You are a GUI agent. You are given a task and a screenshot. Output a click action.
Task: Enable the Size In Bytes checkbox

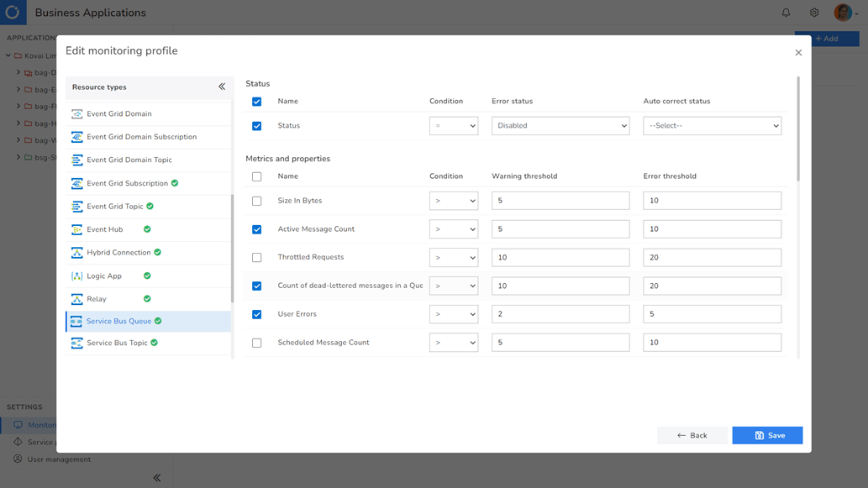point(256,201)
